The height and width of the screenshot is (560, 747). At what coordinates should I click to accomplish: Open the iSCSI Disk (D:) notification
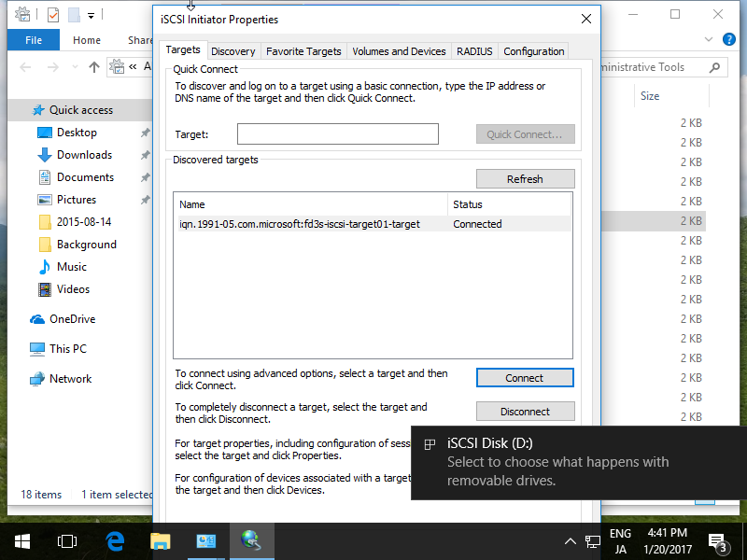click(579, 462)
